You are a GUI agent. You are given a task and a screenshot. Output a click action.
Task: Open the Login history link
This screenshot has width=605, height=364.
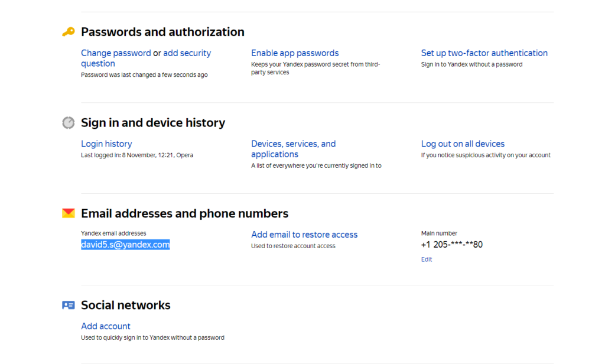point(106,144)
